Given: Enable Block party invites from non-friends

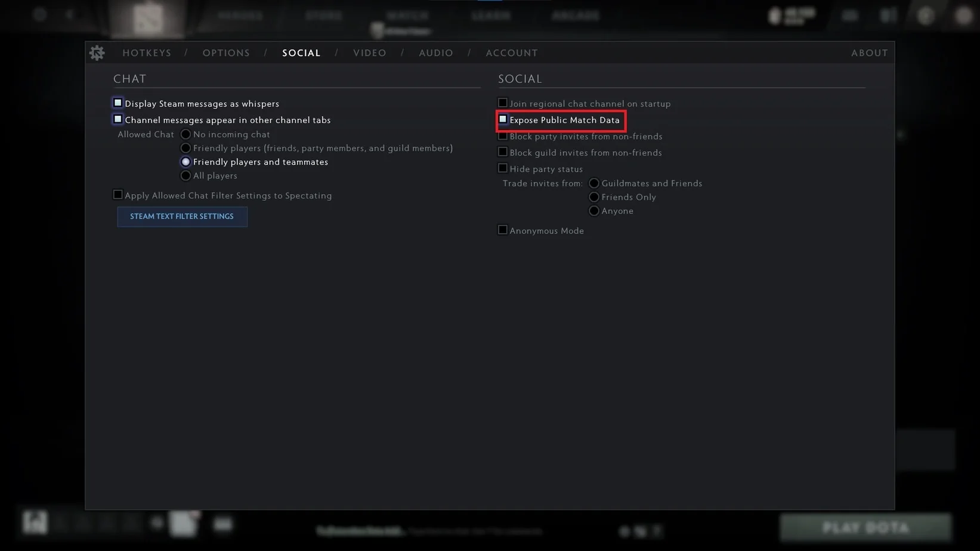Looking at the screenshot, I should (503, 136).
